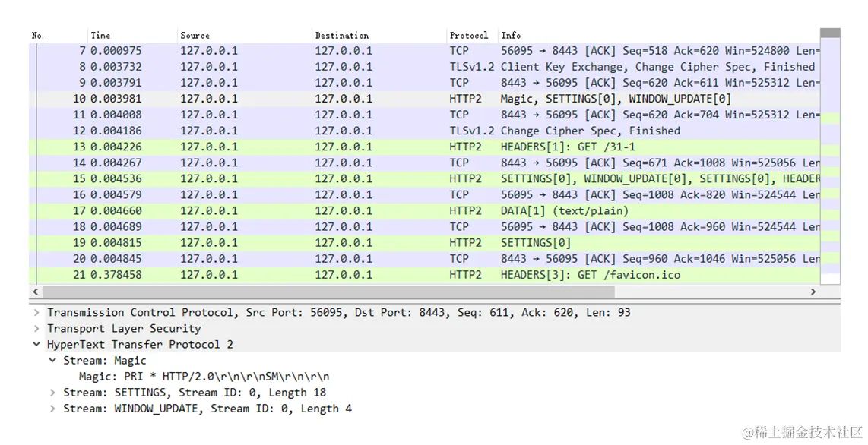Expand the Transport Layer Security section
Screen dimensions: 868x445
tap(36, 328)
